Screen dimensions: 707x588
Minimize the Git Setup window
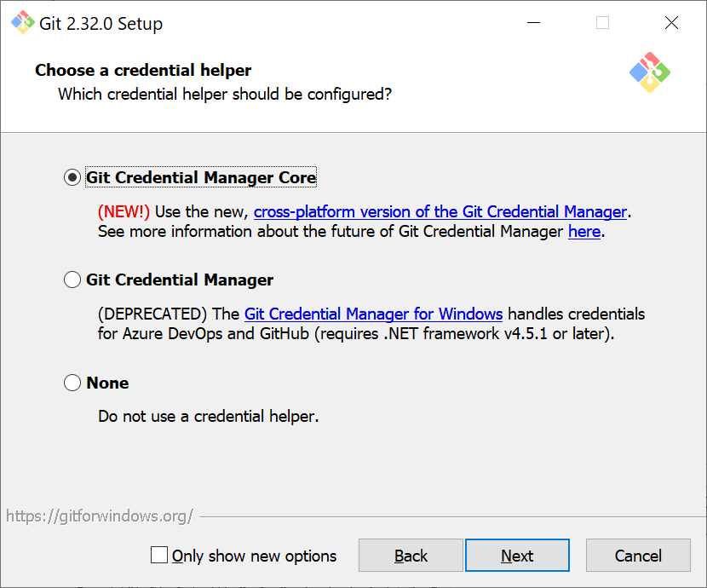[533, 23]
